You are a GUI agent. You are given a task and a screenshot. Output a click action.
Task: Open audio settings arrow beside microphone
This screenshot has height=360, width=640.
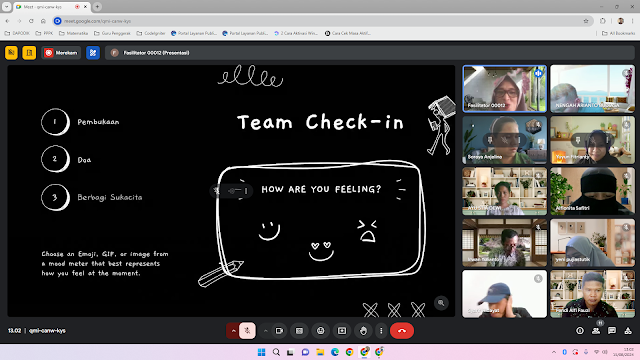(x=233, y=331)
